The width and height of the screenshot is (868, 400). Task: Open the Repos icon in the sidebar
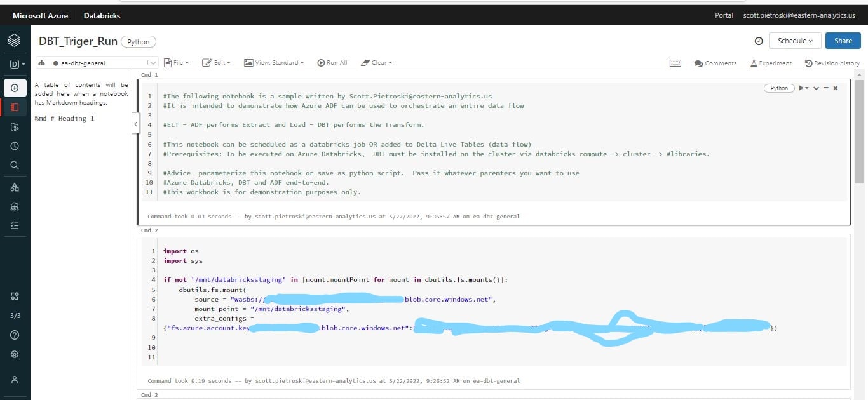coord(15,127)
